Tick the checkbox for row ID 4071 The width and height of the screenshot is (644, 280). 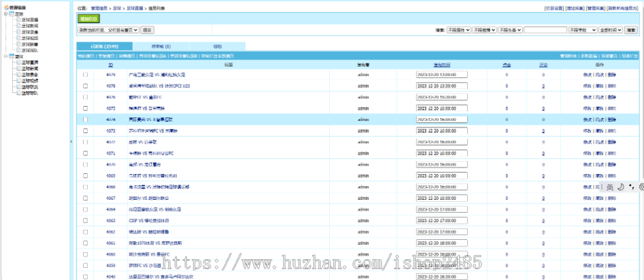(x=85, y=153)
